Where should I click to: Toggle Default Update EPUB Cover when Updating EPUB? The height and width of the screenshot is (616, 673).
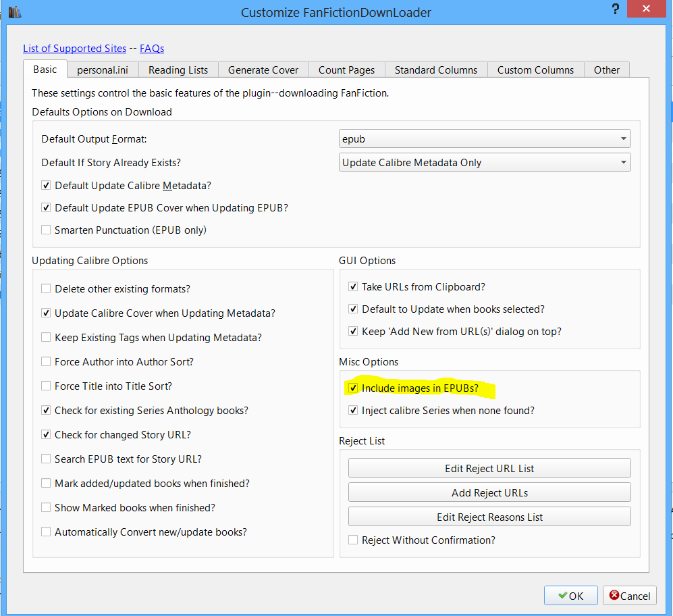click(x=46, y=208)
